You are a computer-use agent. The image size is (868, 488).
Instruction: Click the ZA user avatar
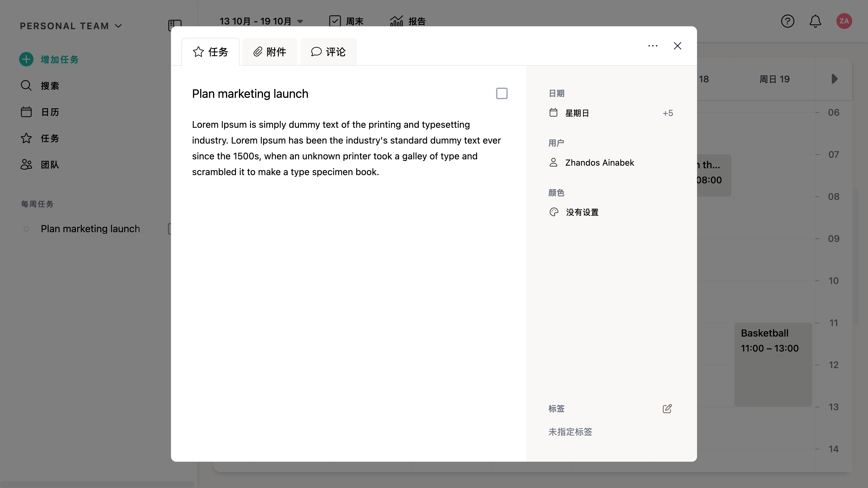(844, 21)
